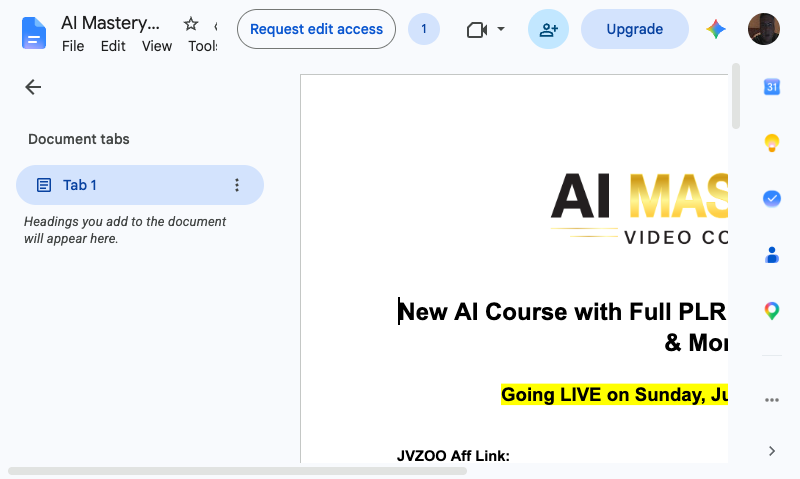The height and width of the screenshot is (479, 800).
Task: Start a video call from camera icon
Action: [477, 30]
